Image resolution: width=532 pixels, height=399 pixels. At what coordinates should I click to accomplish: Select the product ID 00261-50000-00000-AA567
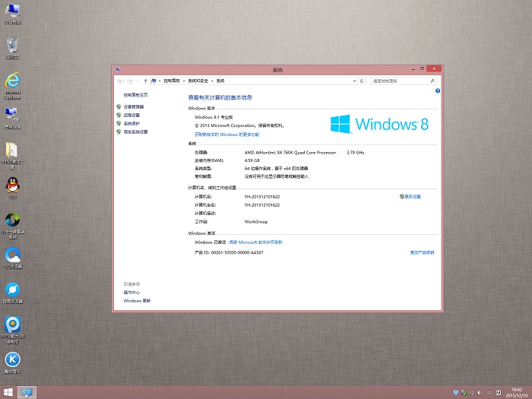(x=229, y=253)
